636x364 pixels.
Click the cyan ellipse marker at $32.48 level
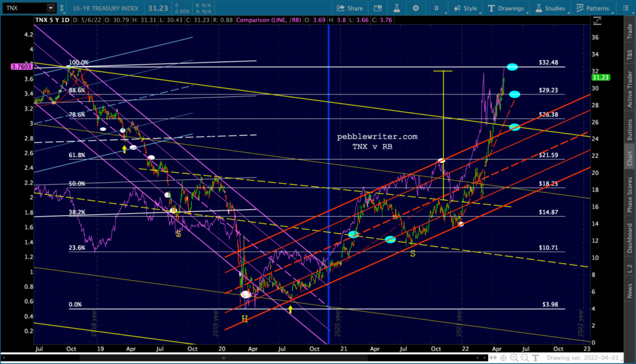(x=512, y=67)
